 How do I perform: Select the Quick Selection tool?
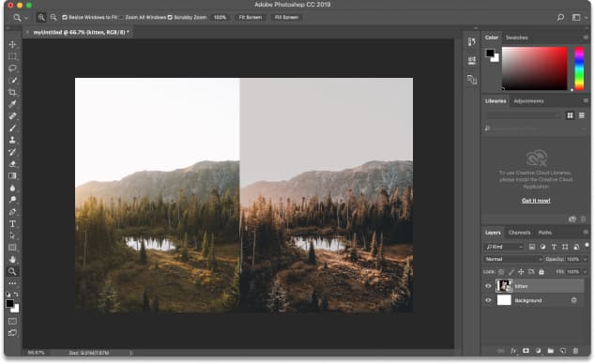click(x=12, y=81)
